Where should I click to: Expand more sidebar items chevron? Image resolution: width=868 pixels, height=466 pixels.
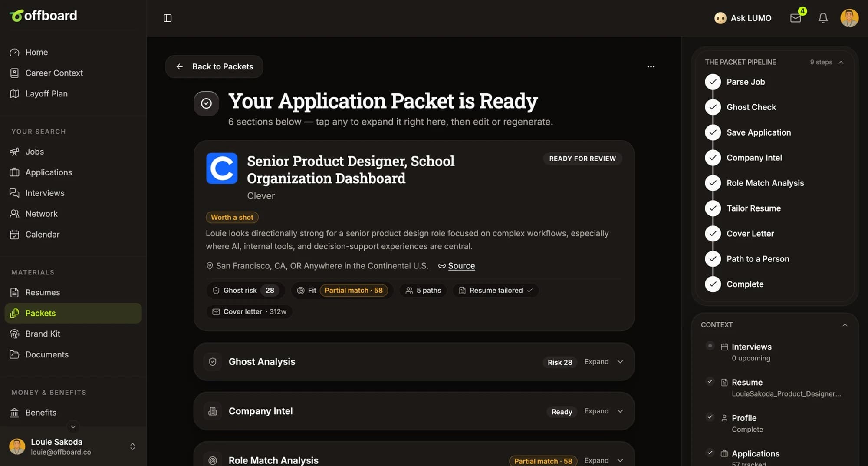(73, 426)
